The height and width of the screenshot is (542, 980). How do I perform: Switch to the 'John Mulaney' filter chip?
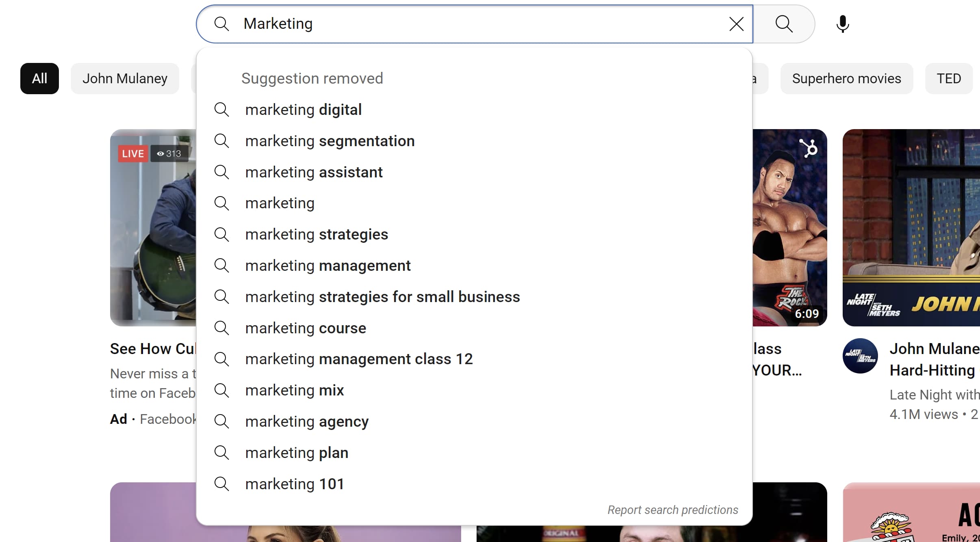(125, 78)
